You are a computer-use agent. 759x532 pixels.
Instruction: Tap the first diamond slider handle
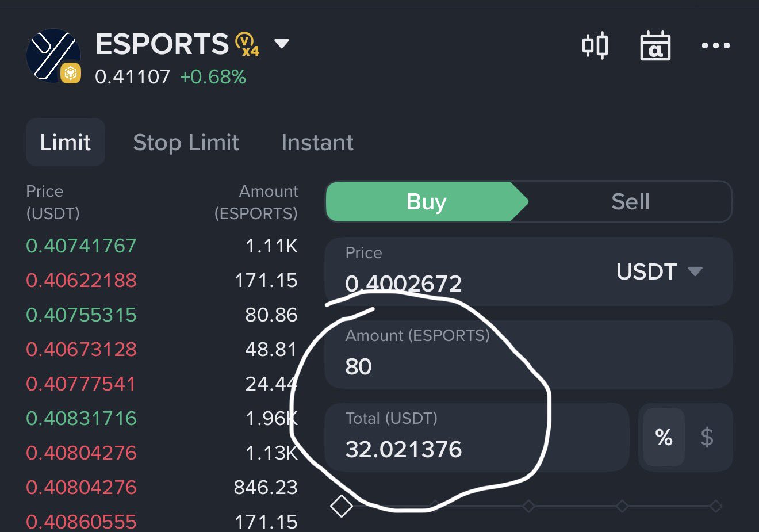click(x=342, y=506)
